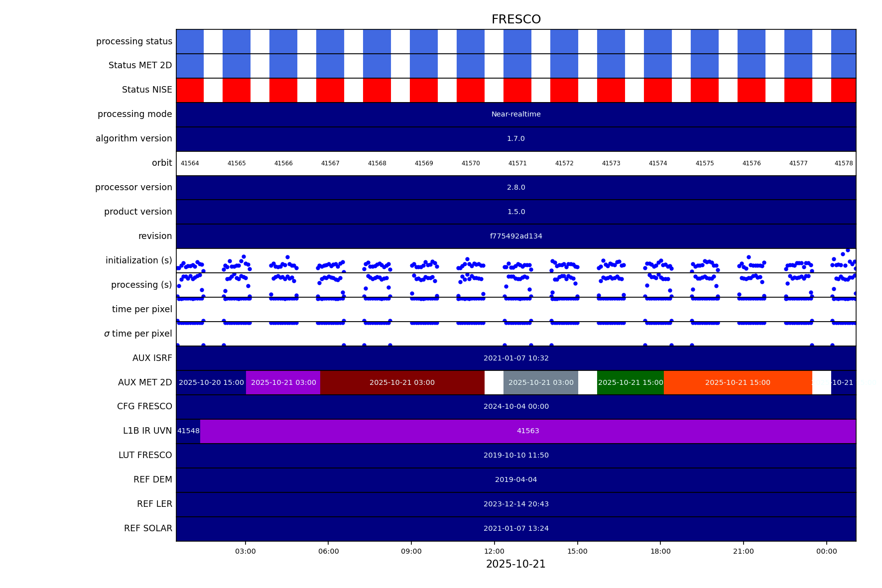Viewport: 882px width, 588px height.
Task: Click the FRESCO chart title
Action: (x=515, y=19)
